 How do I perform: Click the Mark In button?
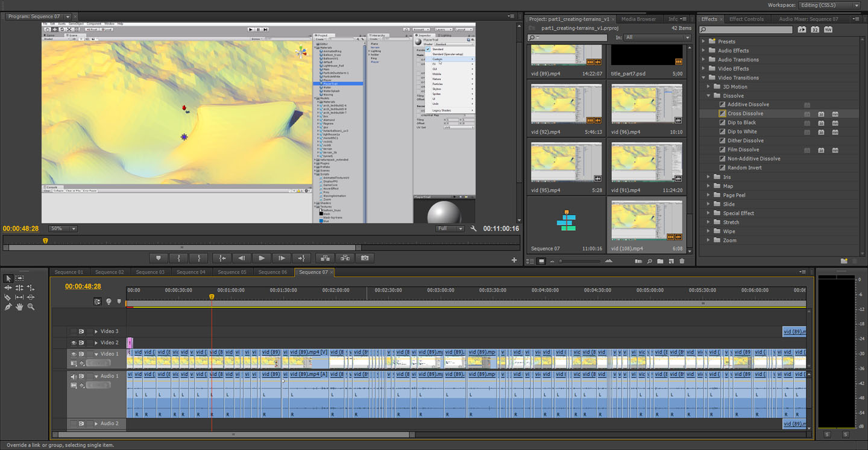coord(178,258)
